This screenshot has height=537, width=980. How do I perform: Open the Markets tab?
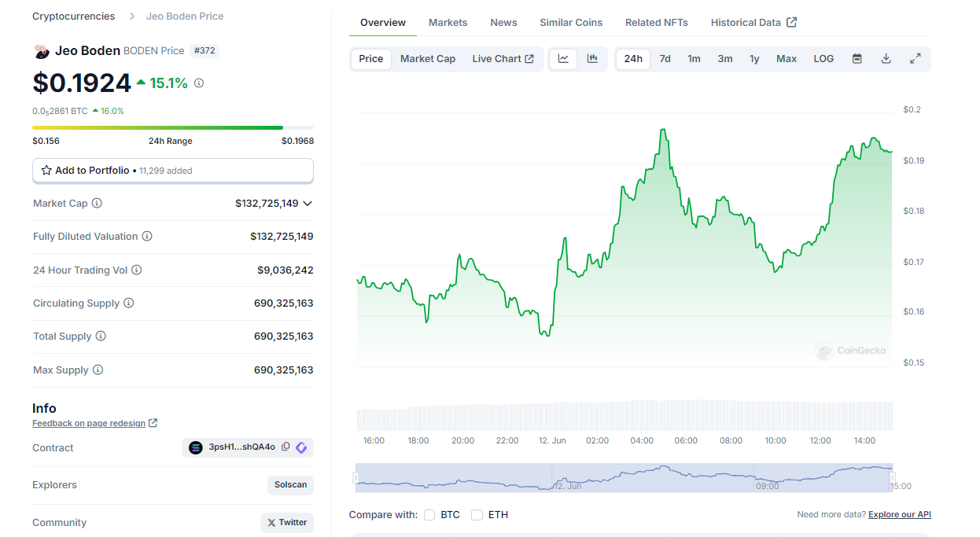coord(448,23)
